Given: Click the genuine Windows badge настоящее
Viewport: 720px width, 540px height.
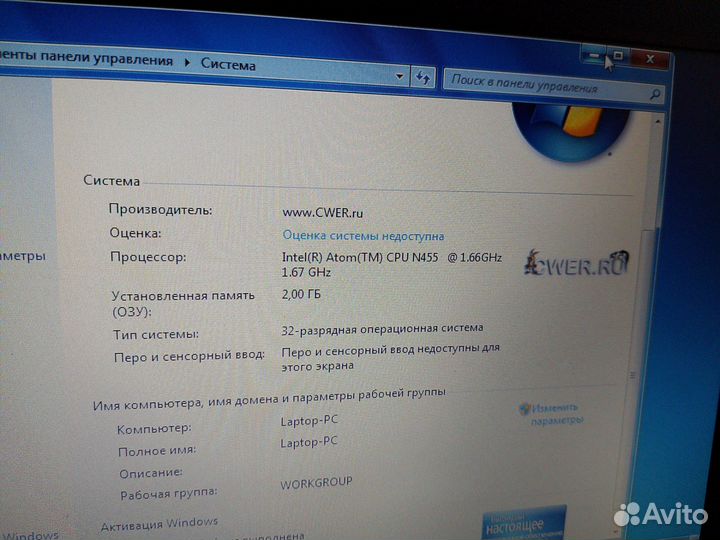Looking at the screenshot, I should point(524,523).
